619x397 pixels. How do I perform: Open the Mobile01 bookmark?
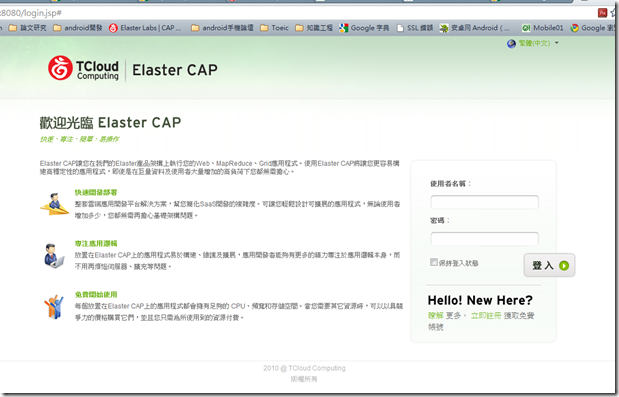click(542, 28)
